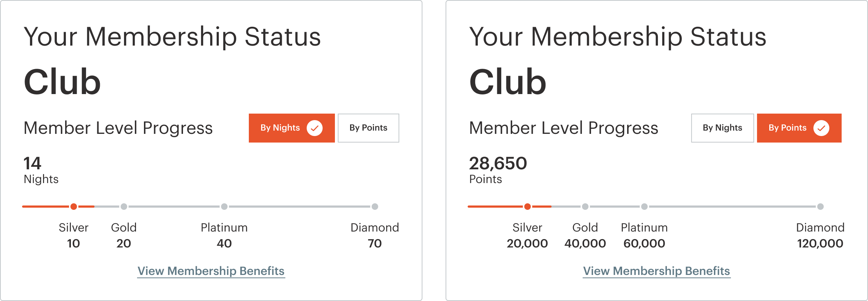
Task: Click Silver 20,000 points progress marker
Action: coord(528,207)
